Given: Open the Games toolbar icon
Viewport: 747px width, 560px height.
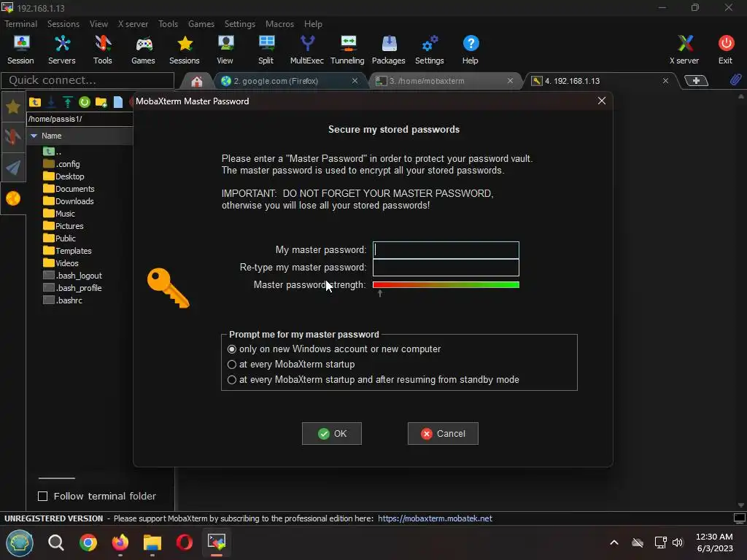Looking at the screenshot, I should [144, 50].
